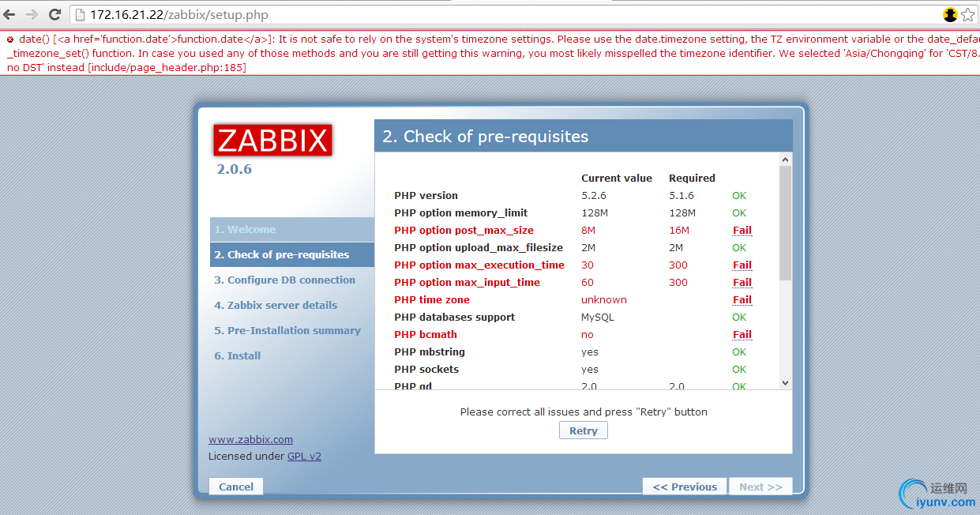Bookmark the page with star icon
The width and height of the screenshot is (980, 515).
point(968,14)
